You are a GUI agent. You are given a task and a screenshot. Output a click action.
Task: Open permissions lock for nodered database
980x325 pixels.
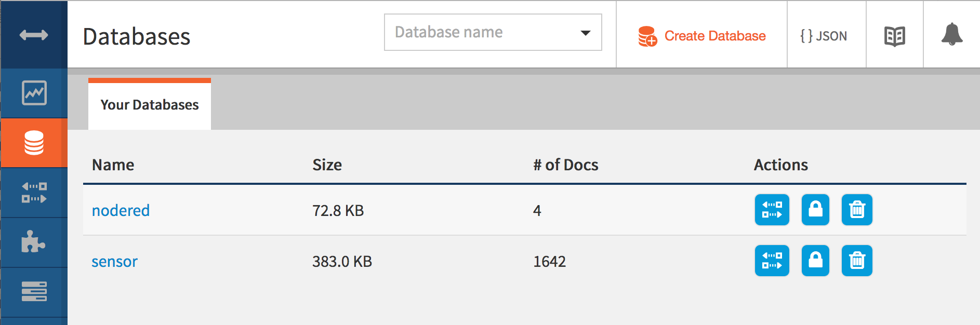(815, 210)
